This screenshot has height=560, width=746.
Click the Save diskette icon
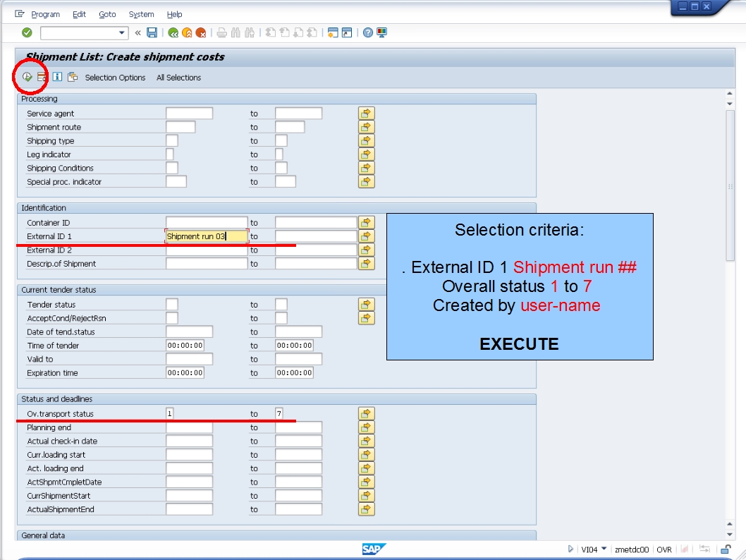[152, 32]
